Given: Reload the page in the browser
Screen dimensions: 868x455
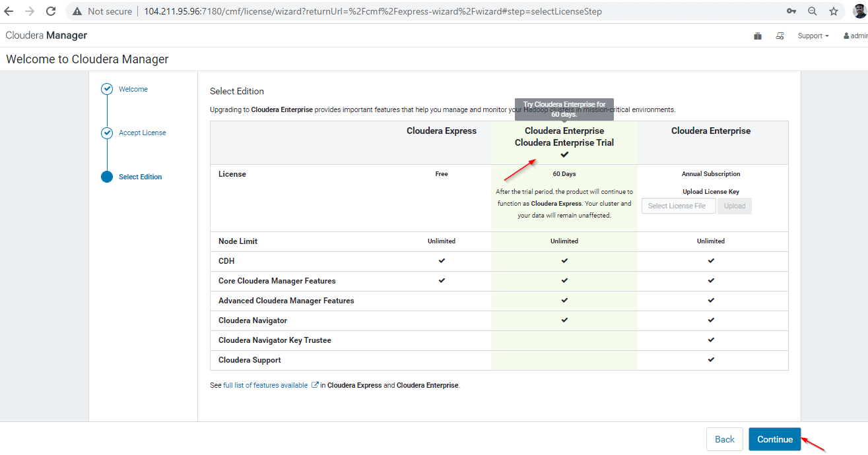Looking at the screenshot, I should coord(51,11).
